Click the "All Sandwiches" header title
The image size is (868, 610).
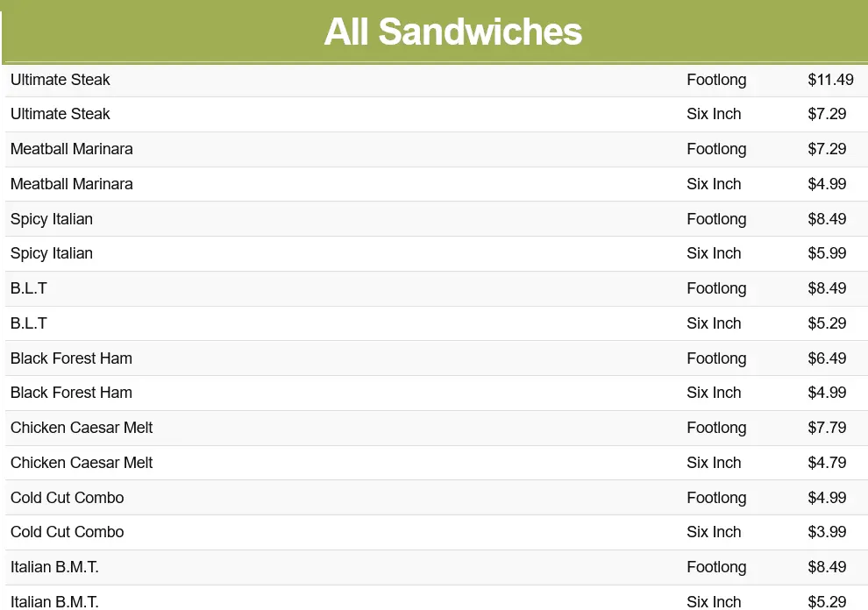point(452,32)
